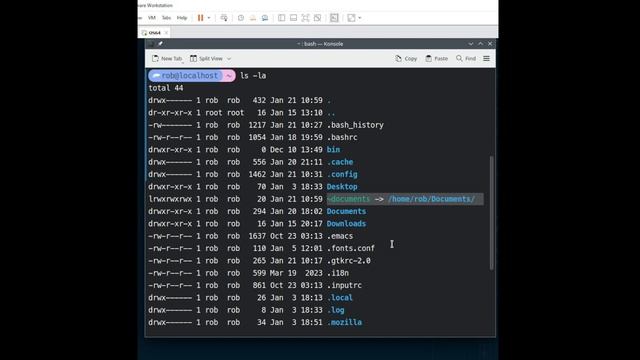Click the .local directory name
This screenshot has width=640, height=360.
pyautogui.click(x=340, y=298)
